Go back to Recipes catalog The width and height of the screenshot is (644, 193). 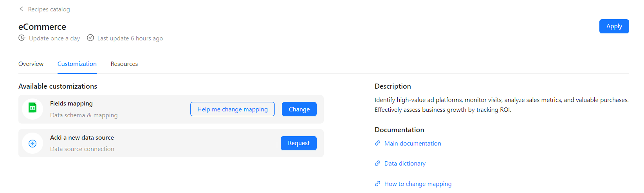(x=49, y=9)
